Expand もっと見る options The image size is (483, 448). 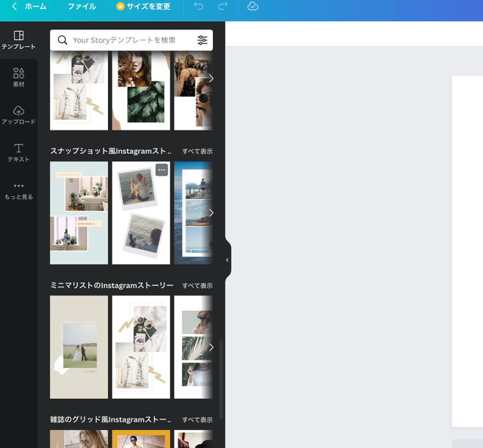[19, 190]
